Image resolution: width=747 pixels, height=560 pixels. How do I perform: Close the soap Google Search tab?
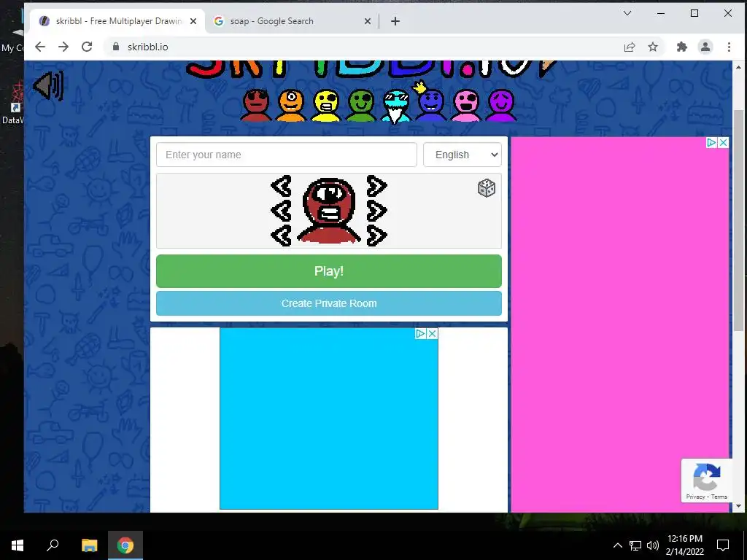tap(368, 21)
